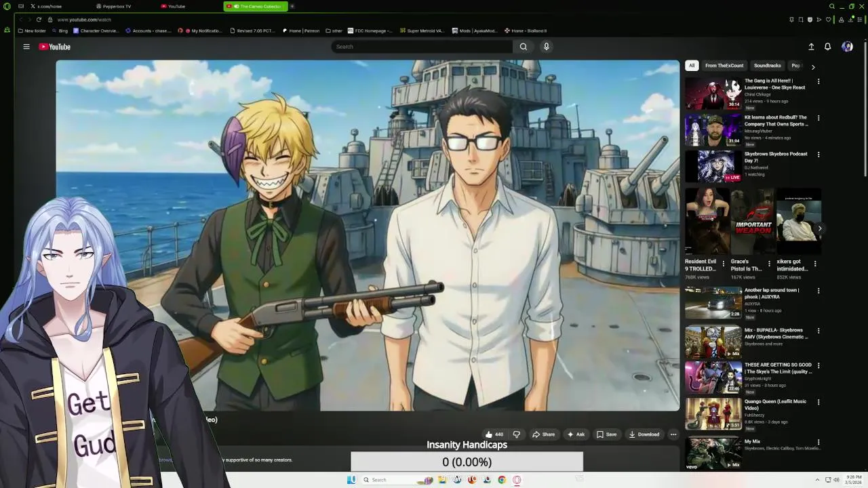The image size is (868, 488).
Task: Select the All filter chip
Action: point(692,66)
